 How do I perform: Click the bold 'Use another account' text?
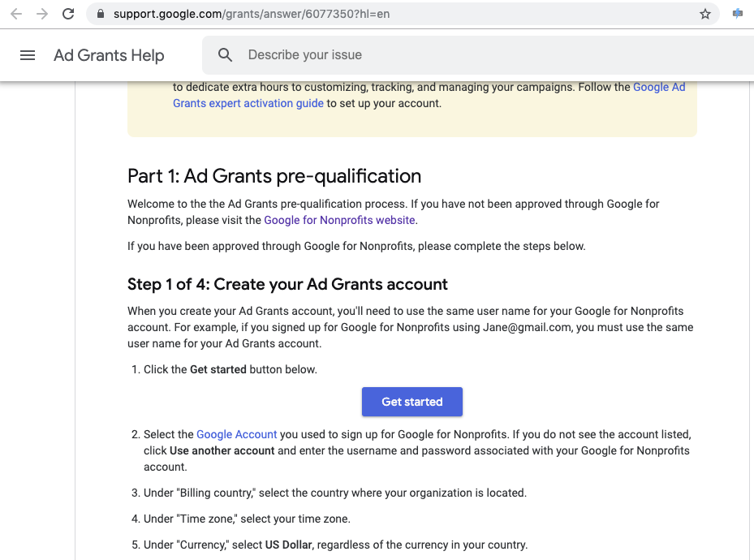[222, 451]
